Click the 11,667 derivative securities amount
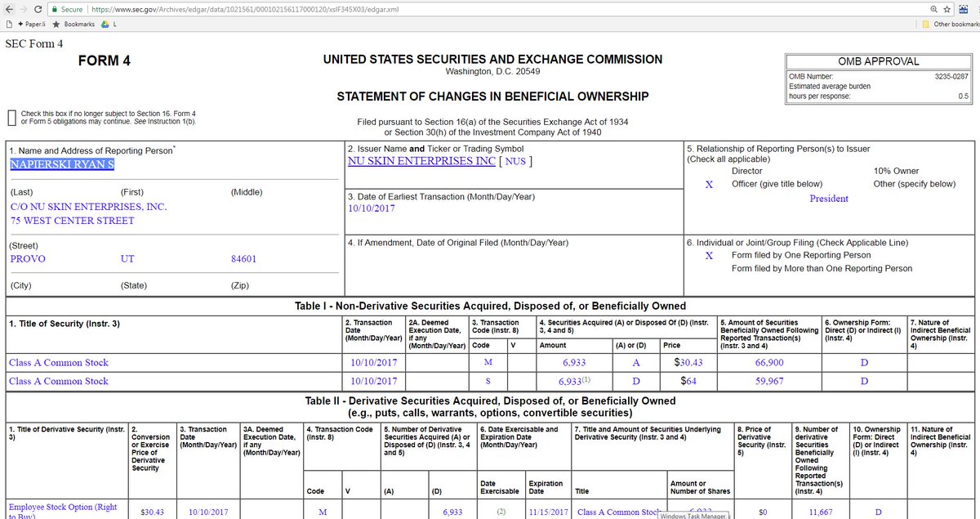The width and height of the screenshot is (980, 519). point(822,512)
